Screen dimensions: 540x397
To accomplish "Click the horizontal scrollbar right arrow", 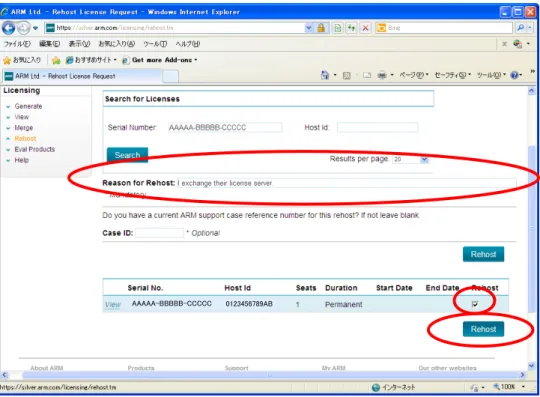I will coord(522,375).
